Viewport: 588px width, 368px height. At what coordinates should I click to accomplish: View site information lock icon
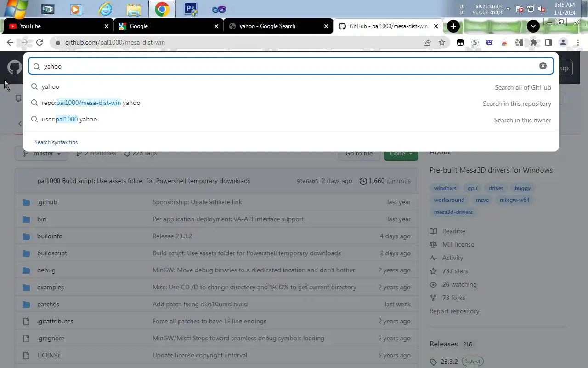[58, 42]
